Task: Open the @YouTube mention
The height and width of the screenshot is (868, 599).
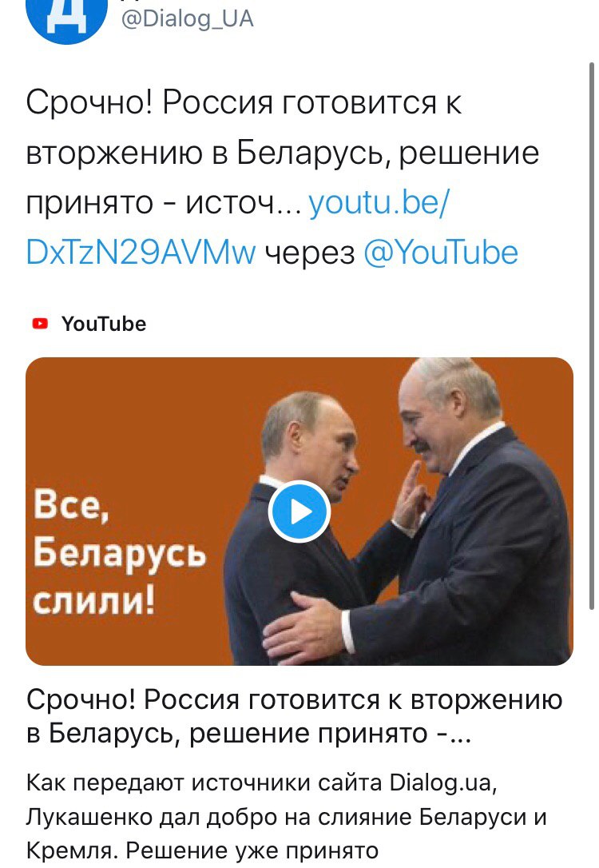Action: point(441,253)
